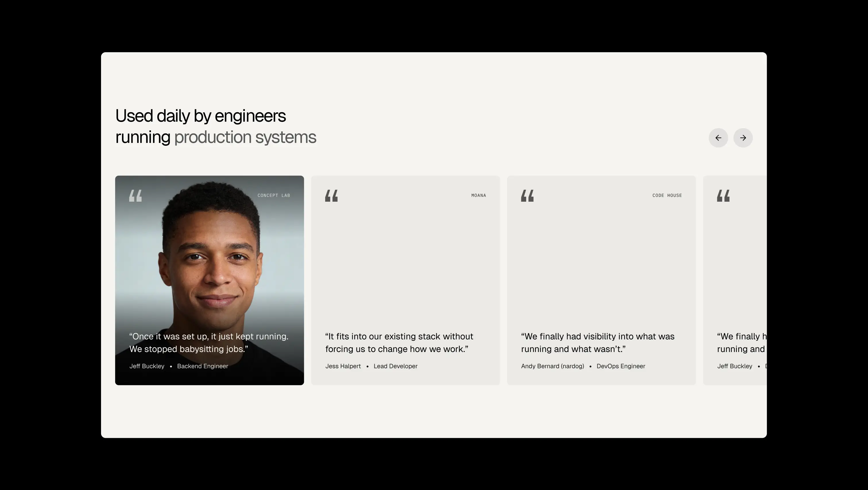
Task: Click quote mark icon on Code House card
Action: pyautogui.click(x=527, y=196)
